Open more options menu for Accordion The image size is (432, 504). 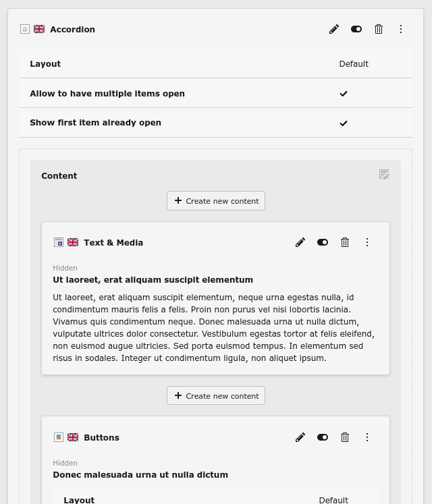[401, 29]
